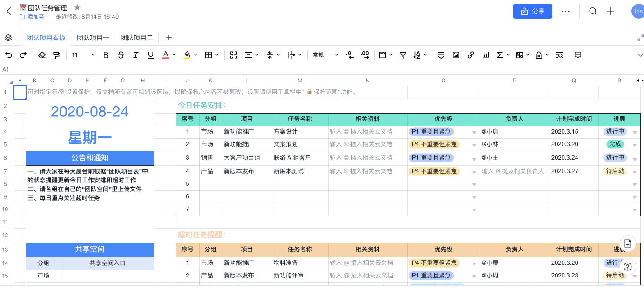Select row 7 header
644x290 pixels.
tap(5, 171)
